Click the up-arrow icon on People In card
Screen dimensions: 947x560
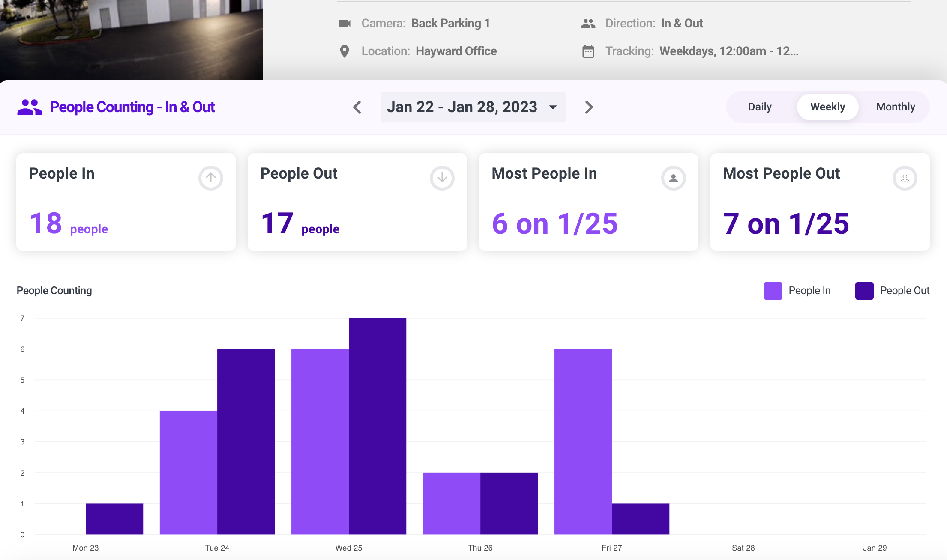click(x=210, y=178)
